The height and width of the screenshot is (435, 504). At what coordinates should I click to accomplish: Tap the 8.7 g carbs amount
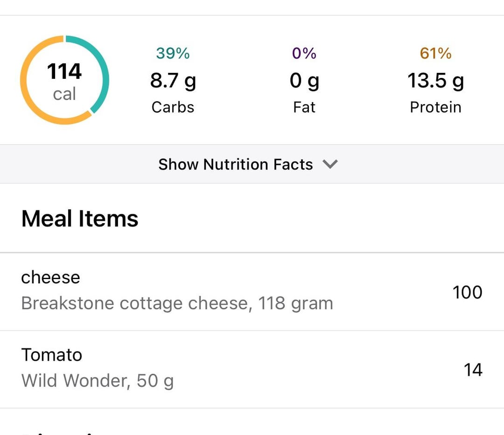pos(173,81)
